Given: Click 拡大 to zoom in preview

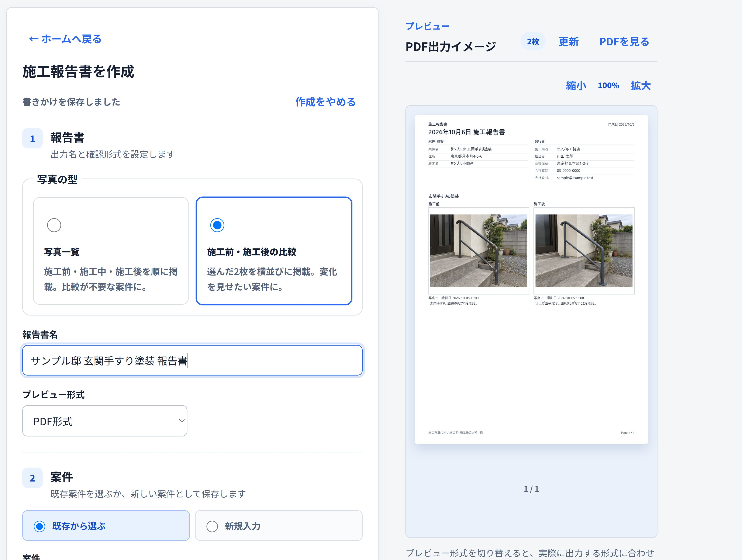Looking at the screenshot, I should pos(641,85).
